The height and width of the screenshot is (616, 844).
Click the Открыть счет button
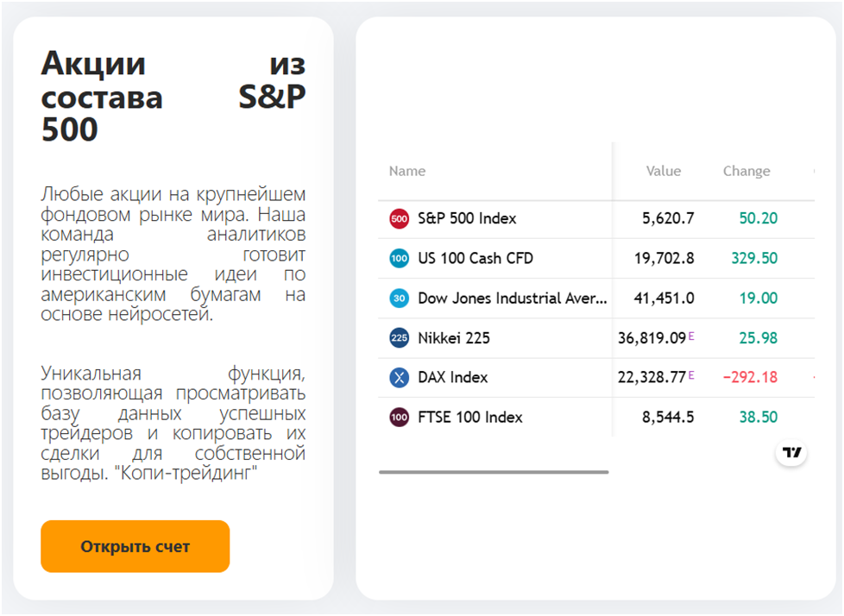coord(135,546)
